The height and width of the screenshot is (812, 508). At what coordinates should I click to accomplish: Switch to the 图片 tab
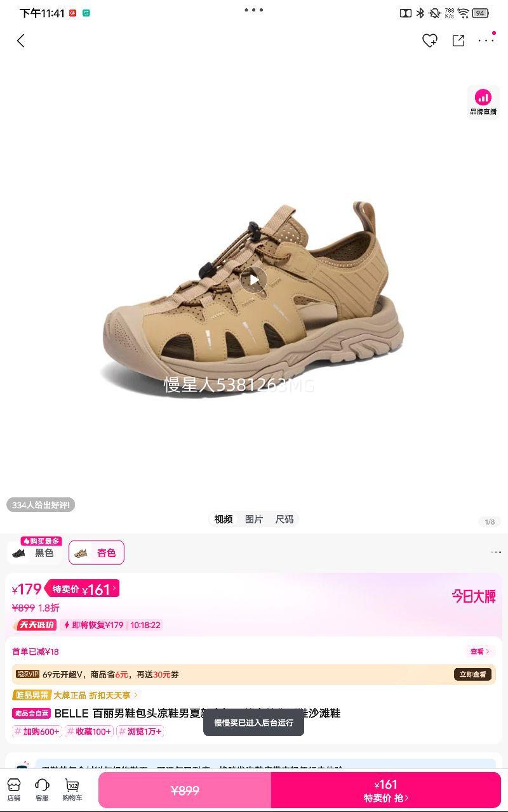[254, 519]
